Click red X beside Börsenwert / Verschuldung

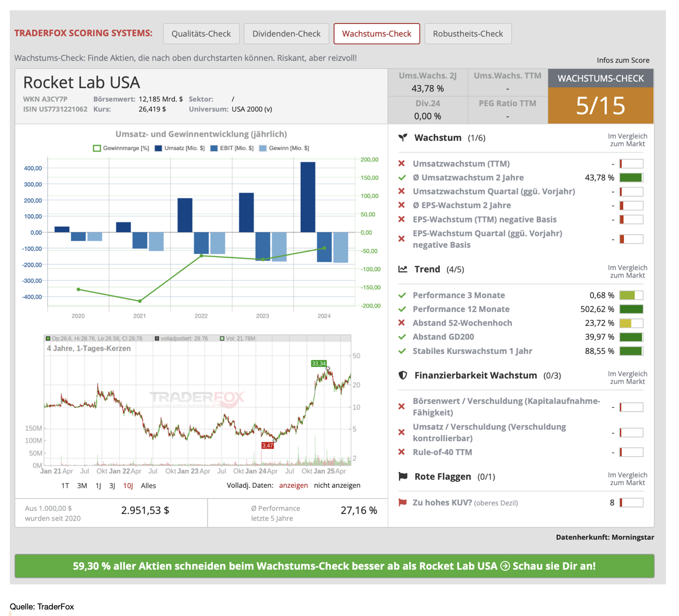pos(402,407)
